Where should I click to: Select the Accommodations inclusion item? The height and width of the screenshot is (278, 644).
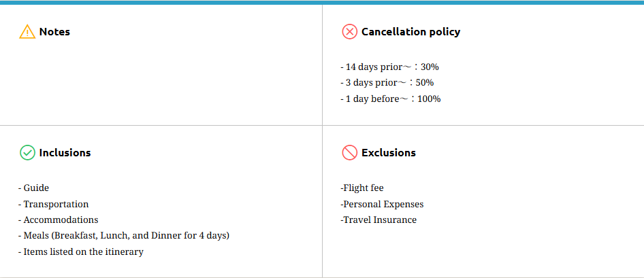coord(59,220)
